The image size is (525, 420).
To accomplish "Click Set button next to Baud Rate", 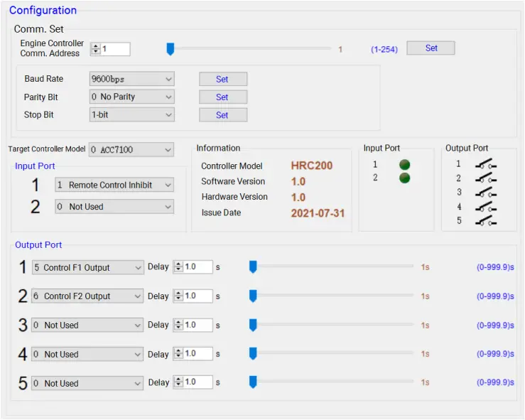I will [x=223, y=80].
